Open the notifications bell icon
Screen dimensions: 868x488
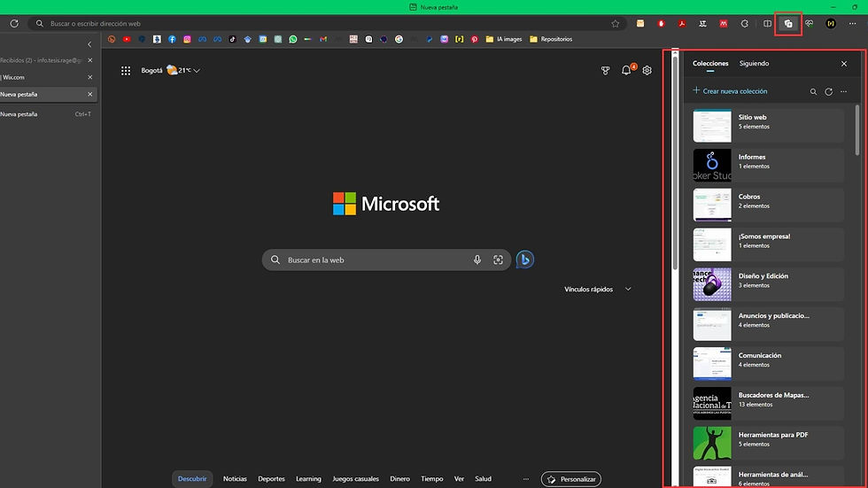626,70
